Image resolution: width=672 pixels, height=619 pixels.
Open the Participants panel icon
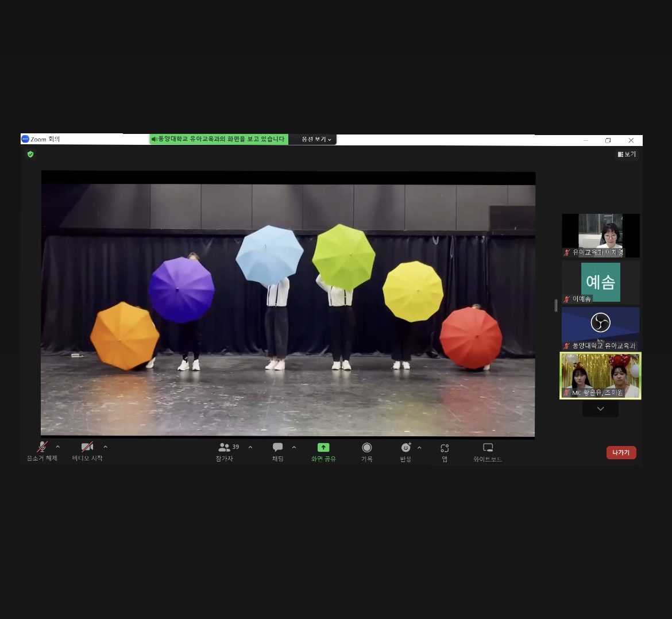[225, 448]
